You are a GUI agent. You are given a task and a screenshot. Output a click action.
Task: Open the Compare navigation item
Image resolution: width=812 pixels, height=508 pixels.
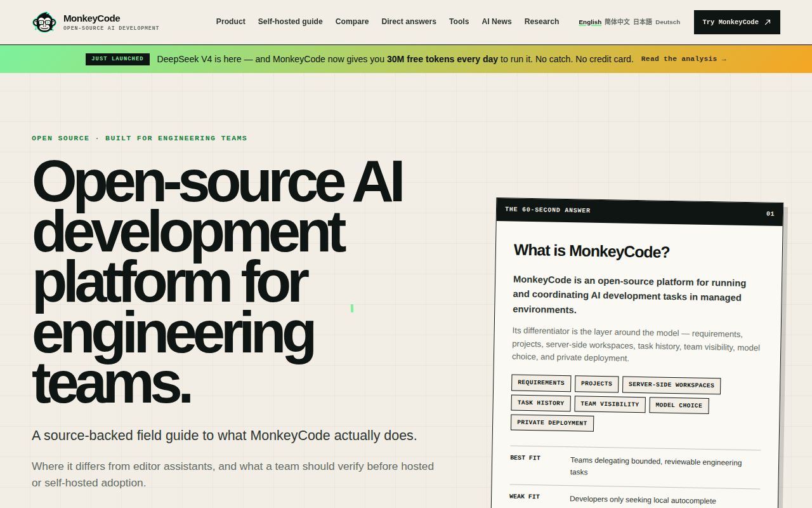[352, 22]
